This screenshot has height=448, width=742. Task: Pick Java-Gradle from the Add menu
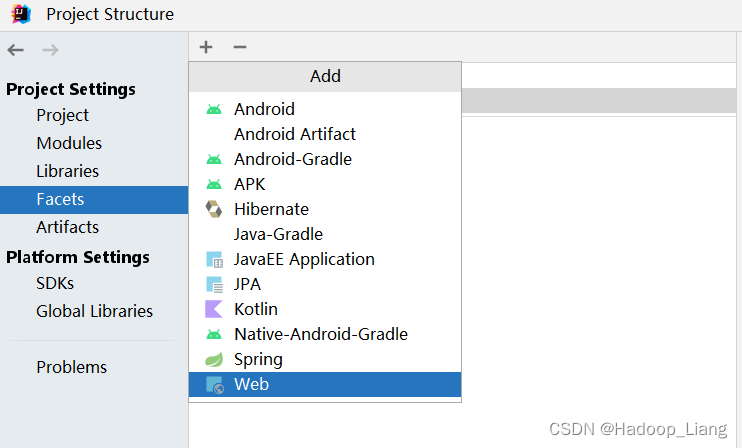click(x=325, y=234)
